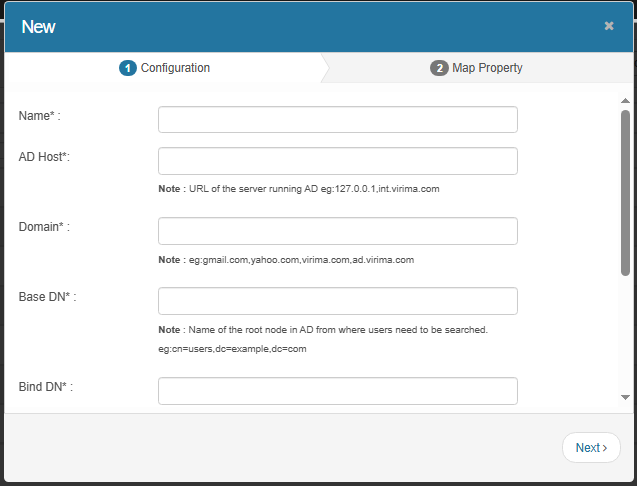Screen dimensions: 637x486
Task: Close the New dialog with the X
Action: coord(609,26)
